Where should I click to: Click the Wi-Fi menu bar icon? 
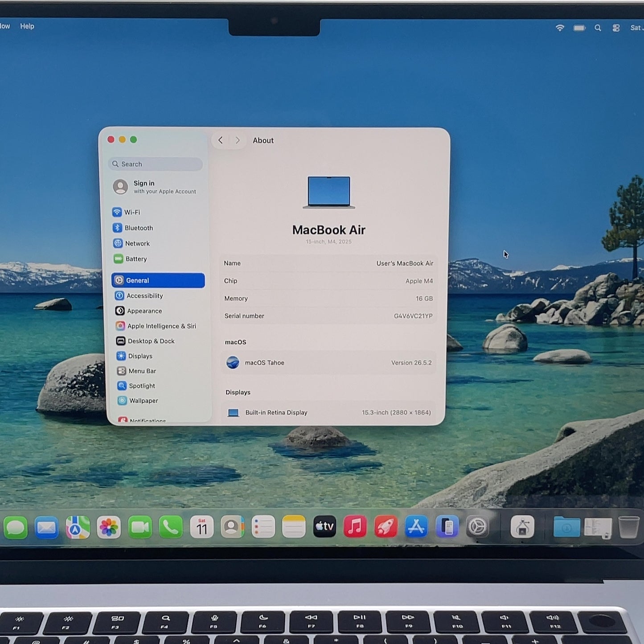point(560,28)
